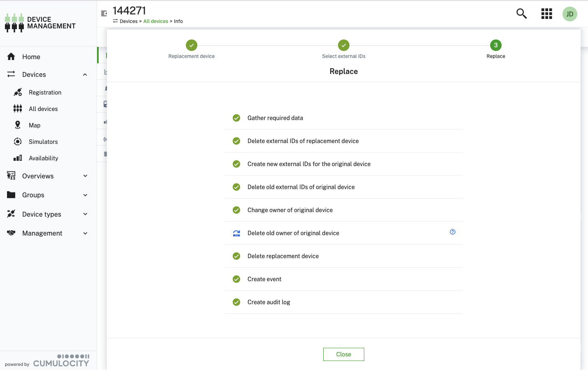Open the global search magnifier icon
The height and width of the screenshot is (370, 588).
521,14
